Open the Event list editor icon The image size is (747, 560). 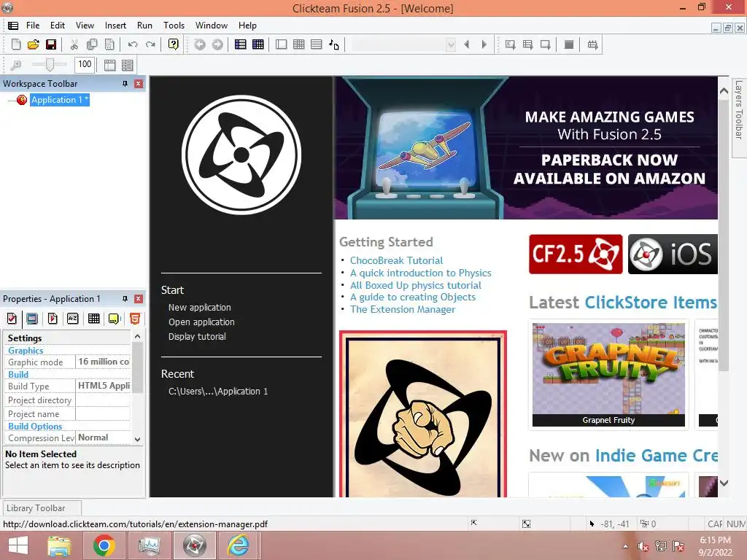click(x=317, y=44)
